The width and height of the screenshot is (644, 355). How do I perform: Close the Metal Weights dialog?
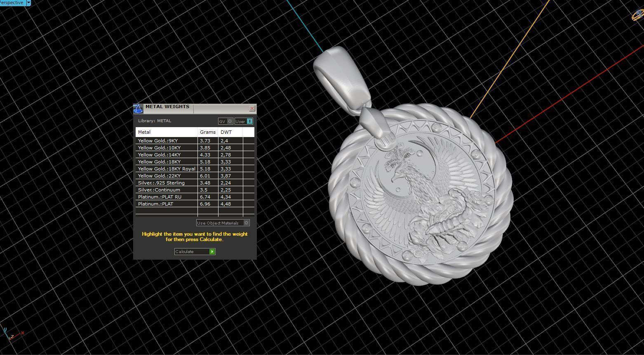252,109
